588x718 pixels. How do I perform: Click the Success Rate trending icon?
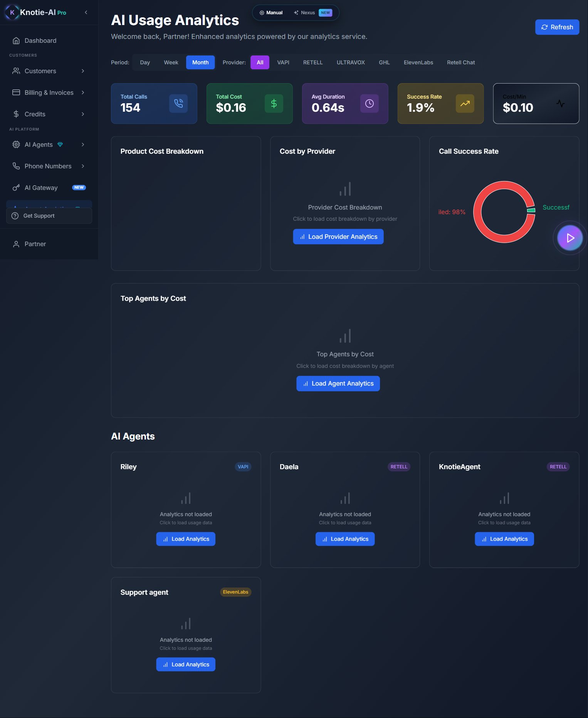click(x=465, y=103)
